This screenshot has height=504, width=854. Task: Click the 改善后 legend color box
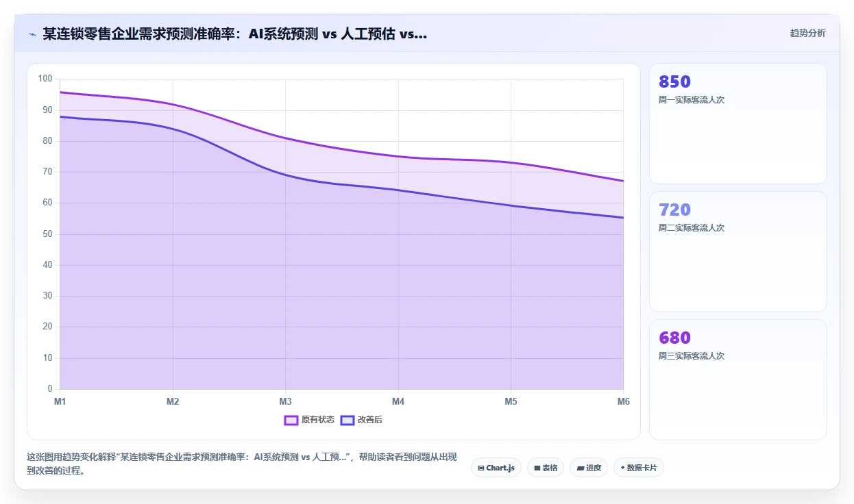coord(347,420)
